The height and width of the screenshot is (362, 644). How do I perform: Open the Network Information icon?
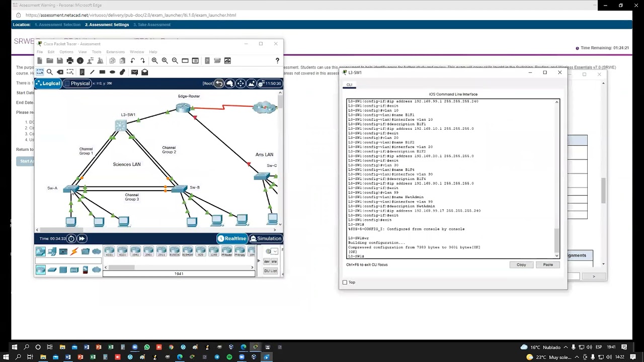click(x=80, y=61)
